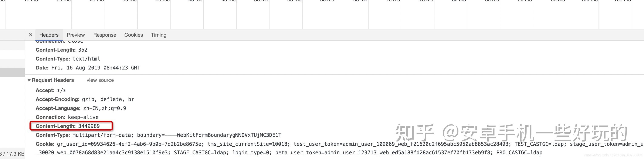Select the Accept-Encoding gzip header row

[85, 99]
